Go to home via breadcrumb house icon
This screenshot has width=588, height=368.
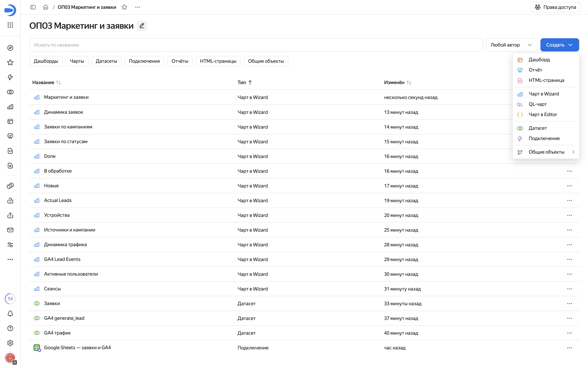pyautogui.click(x=45, y=7)
